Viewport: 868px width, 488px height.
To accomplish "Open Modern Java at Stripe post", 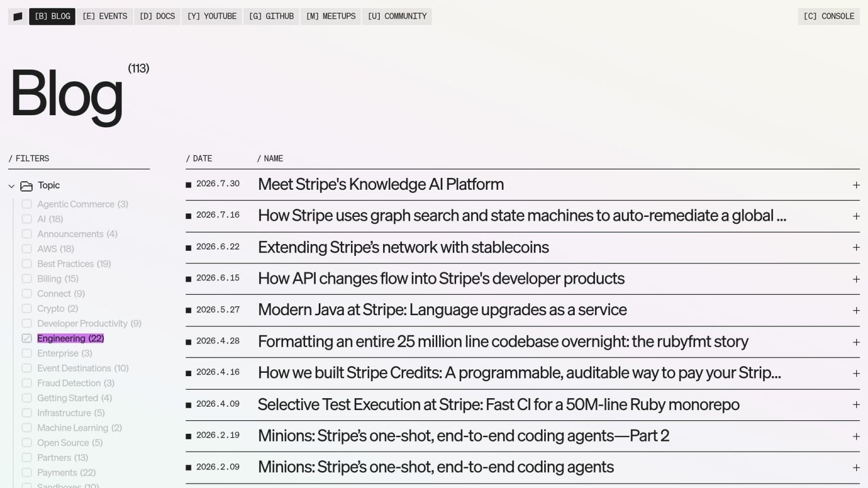I will (x=442, y=310).
